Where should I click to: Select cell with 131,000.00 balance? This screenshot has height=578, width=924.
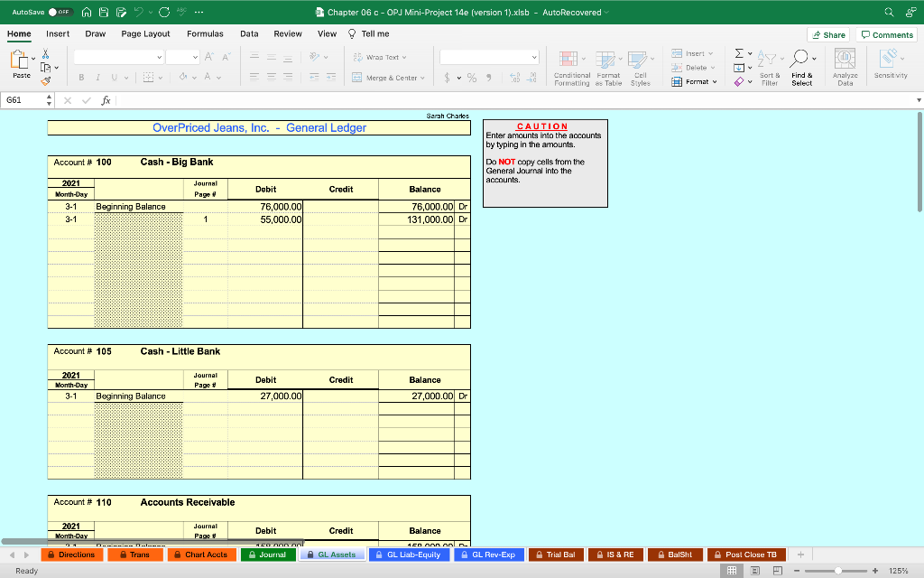click(x=417, y=219)
